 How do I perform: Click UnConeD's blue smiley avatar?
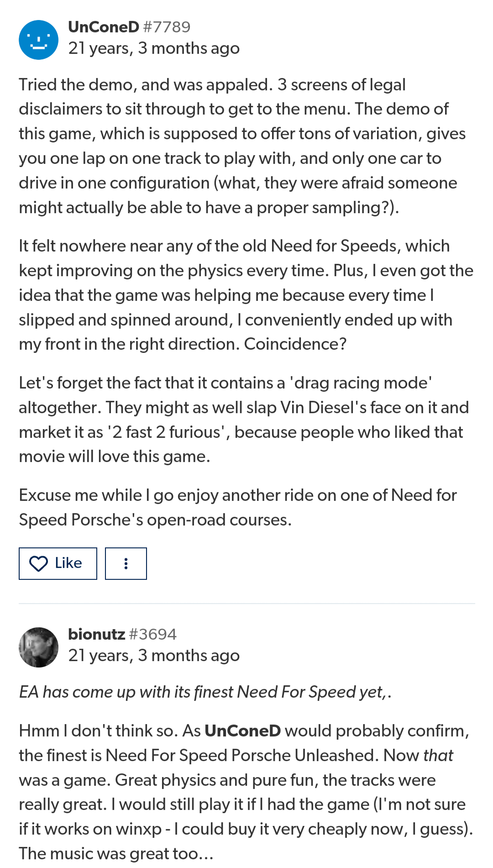coord(38,40)
